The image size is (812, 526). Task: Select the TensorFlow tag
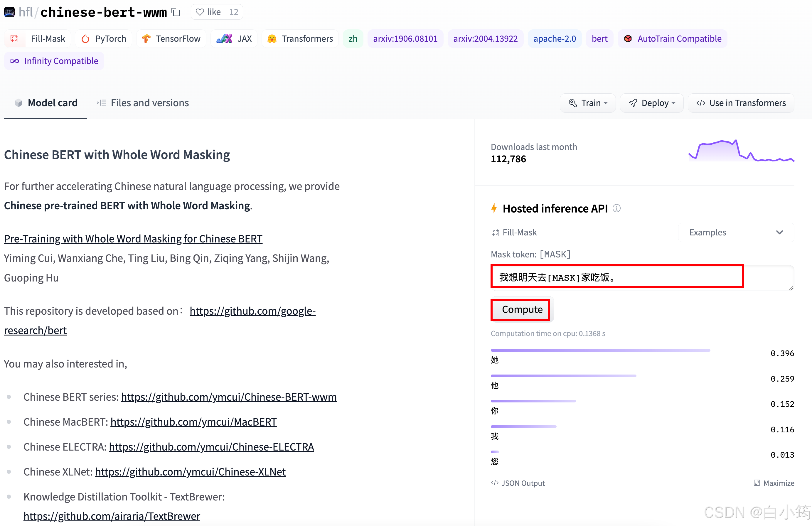(x=171, y=38)
